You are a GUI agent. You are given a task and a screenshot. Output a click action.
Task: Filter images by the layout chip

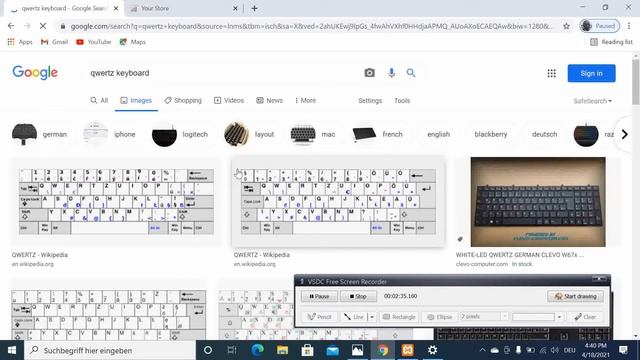[x=249, y=134]
